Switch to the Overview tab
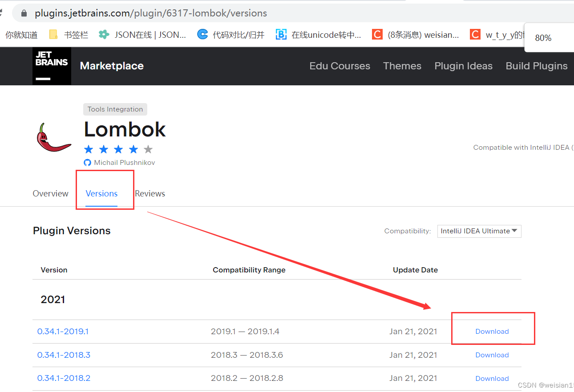Image resolution: width=574 pixels, height=392 pixels. [51, 193]
